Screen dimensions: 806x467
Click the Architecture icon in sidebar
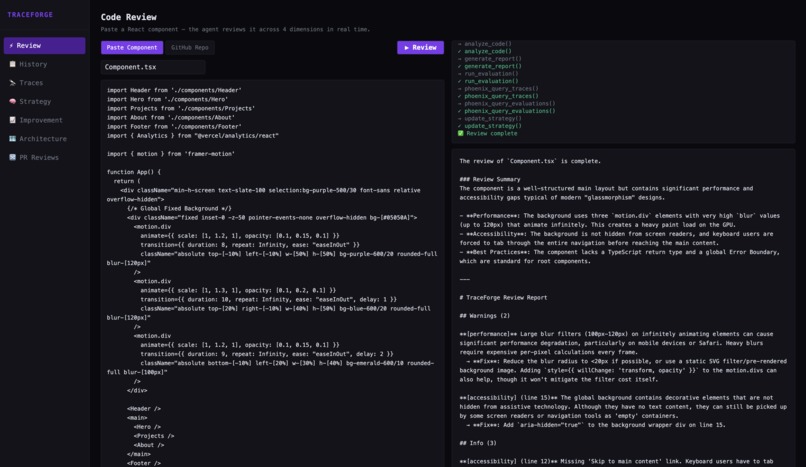click(12, 139)
